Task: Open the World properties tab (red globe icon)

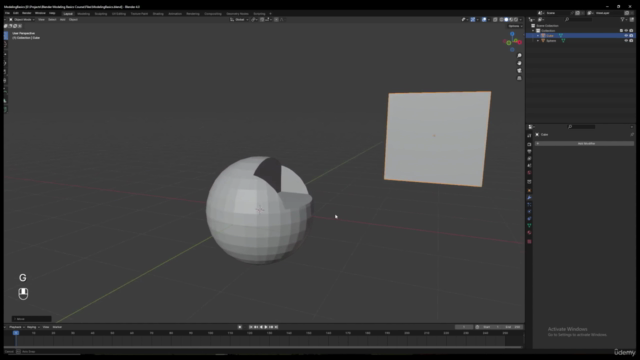Action: 529,172
